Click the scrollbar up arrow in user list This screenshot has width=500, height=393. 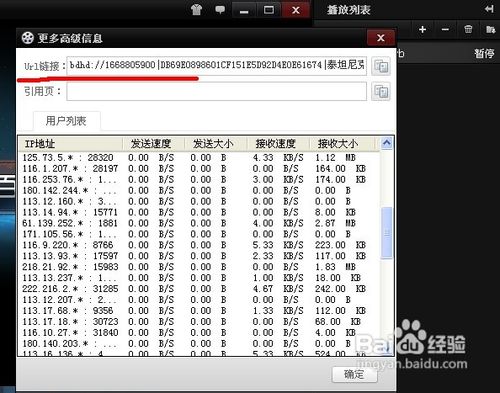coord(387,143)
